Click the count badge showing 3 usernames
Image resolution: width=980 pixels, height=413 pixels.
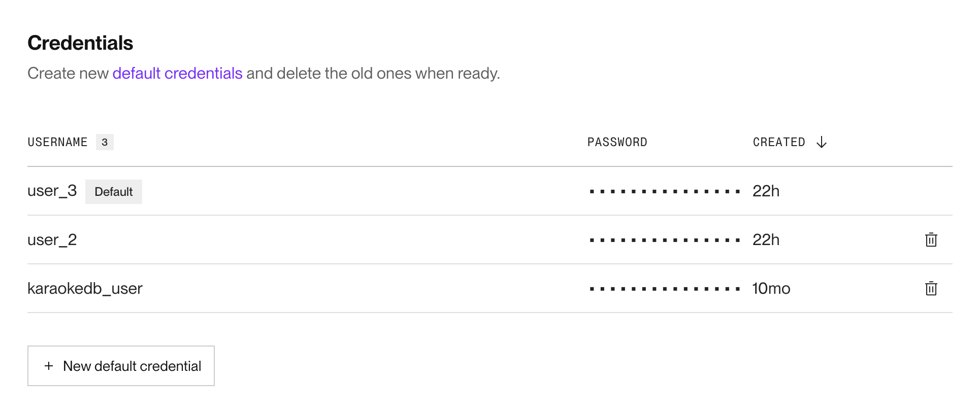(105, 142)
